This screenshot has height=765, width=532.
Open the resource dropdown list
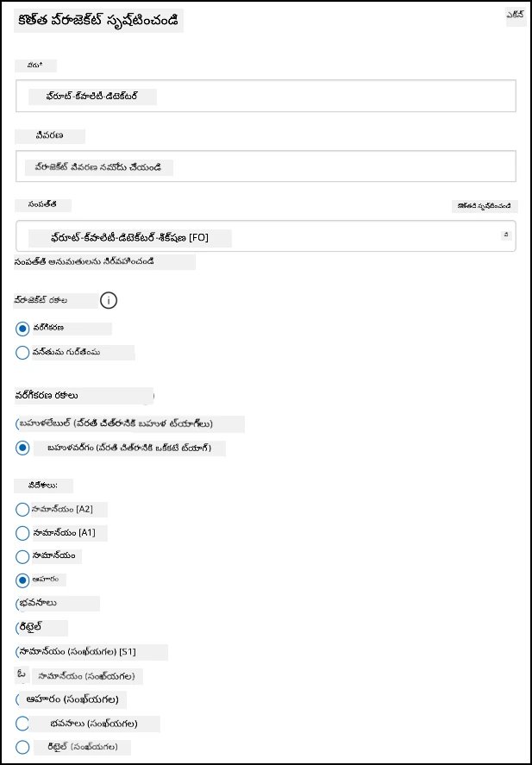(x=266, y=236)
